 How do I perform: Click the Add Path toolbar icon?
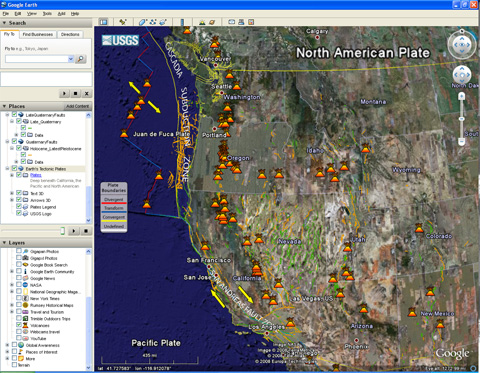[153, 22]
